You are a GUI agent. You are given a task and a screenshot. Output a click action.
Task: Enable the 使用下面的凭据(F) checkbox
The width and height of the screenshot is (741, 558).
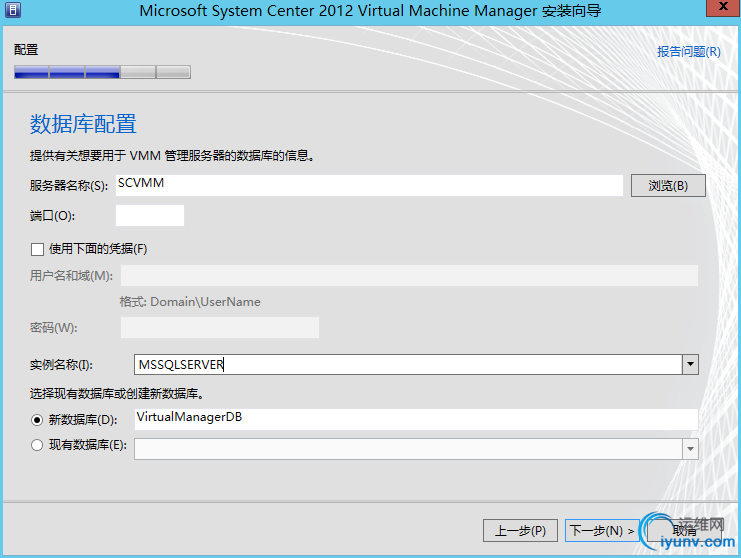click(x=37, y=249)
